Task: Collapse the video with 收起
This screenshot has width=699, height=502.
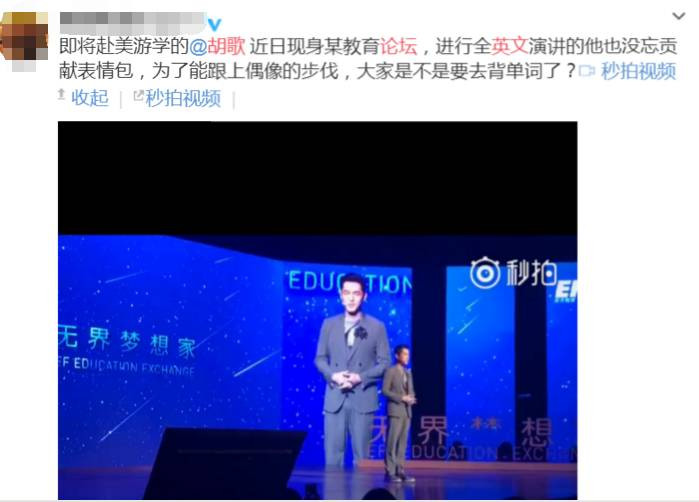Action: 90,98
